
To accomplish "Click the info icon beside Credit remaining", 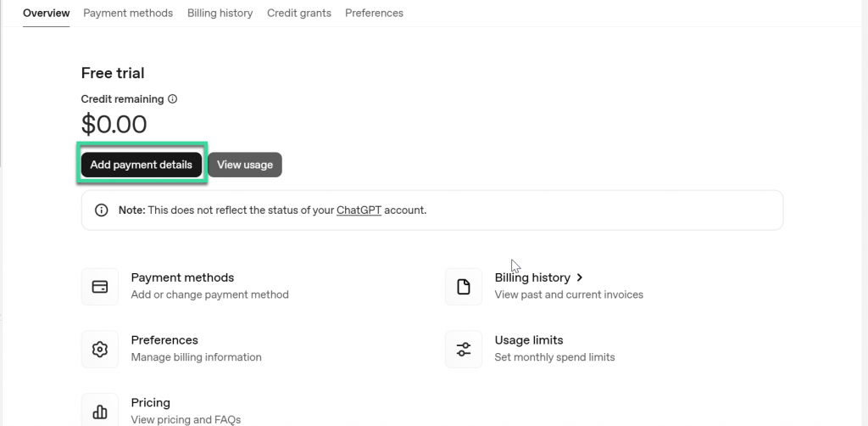I will pyautogui.click(x=173, y=99).
